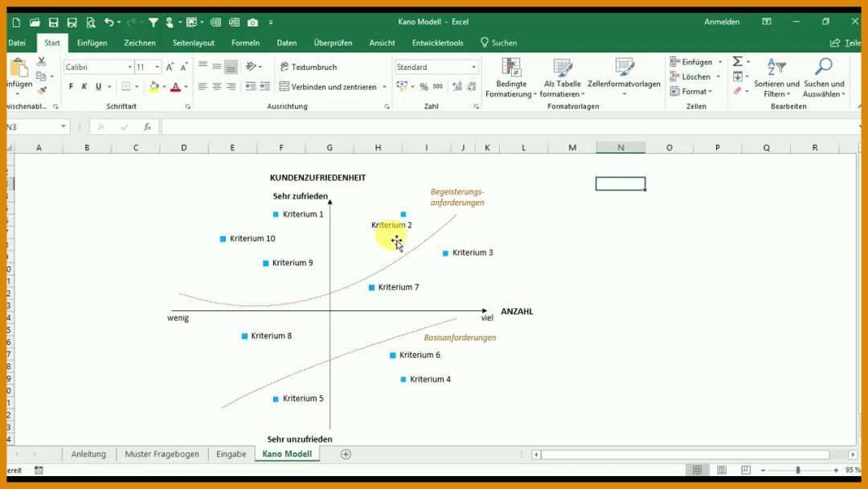The width and height of the screenshot is (868, 489).
Task: Toggle underline formatting U button
Action: 99,86
